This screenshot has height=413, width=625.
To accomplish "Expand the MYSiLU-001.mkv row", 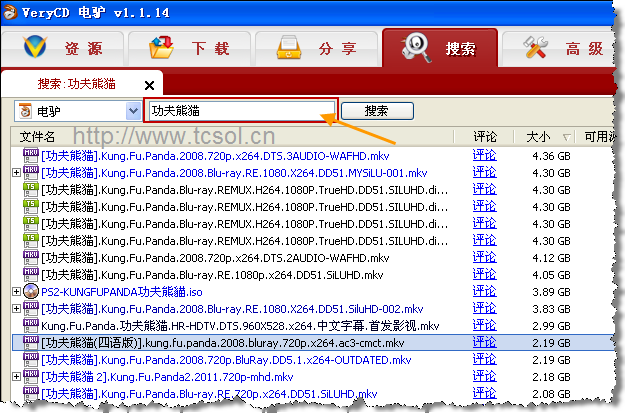I will [16, 173].
